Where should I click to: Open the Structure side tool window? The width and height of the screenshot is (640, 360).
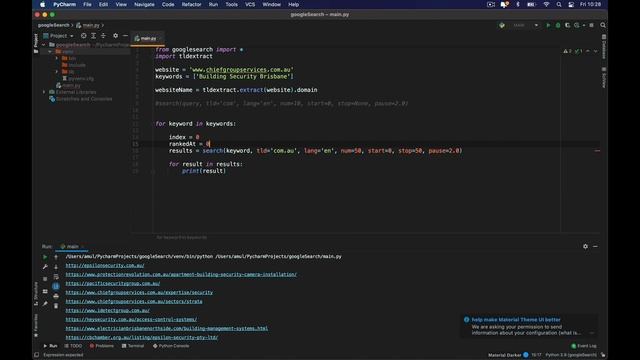(36, 293)
